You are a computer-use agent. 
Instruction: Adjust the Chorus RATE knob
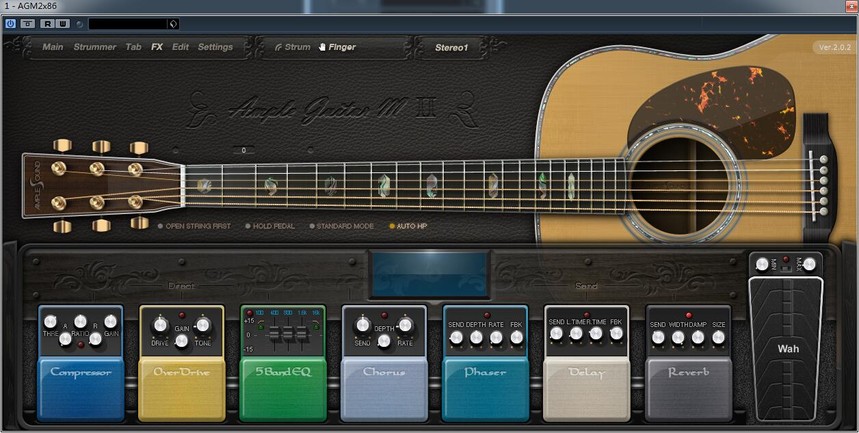point(405,325)
